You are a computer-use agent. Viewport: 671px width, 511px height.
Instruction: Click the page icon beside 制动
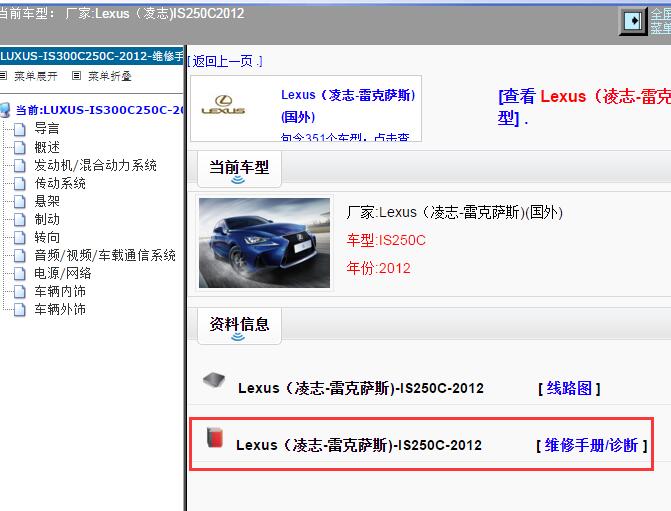click(x=19, y=219)
